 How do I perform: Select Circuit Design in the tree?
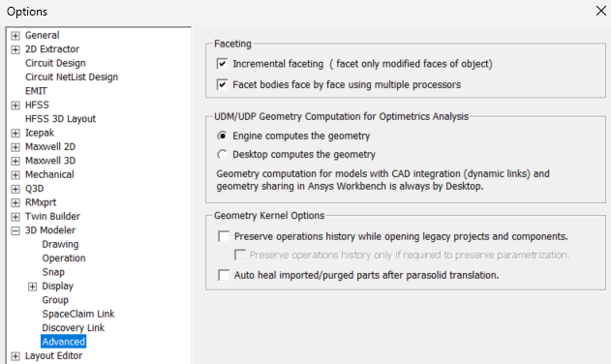click(x=55, y=63)
